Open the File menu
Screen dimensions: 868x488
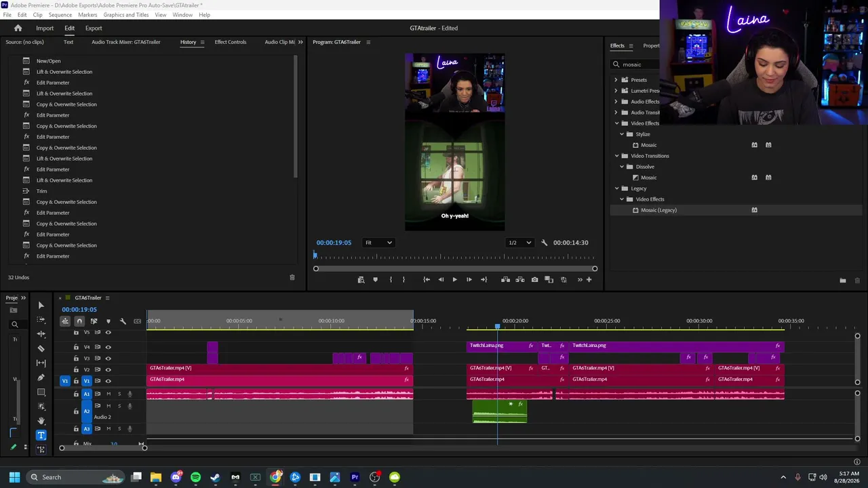(7, 15)
